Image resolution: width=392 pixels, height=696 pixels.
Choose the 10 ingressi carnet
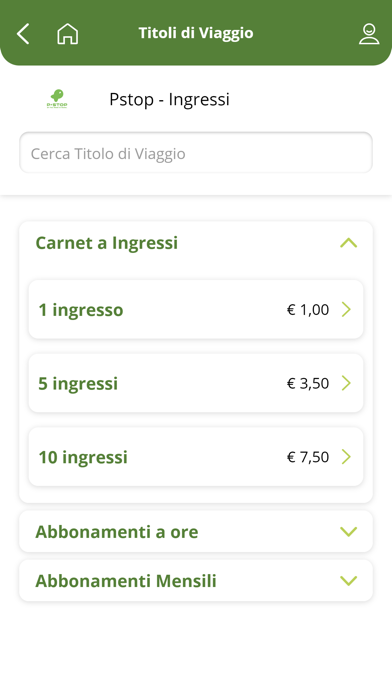[196, 457]
